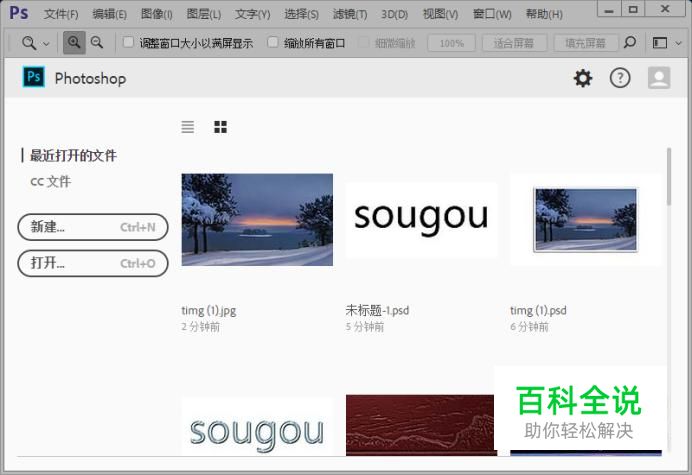Click the timg (1).psd file name
The image size is (692, 475).
(x=538, y=311)
